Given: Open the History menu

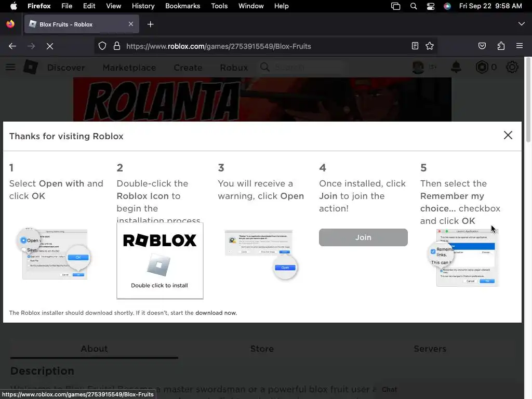Looking at the screenshot, I should click(143, 6).
